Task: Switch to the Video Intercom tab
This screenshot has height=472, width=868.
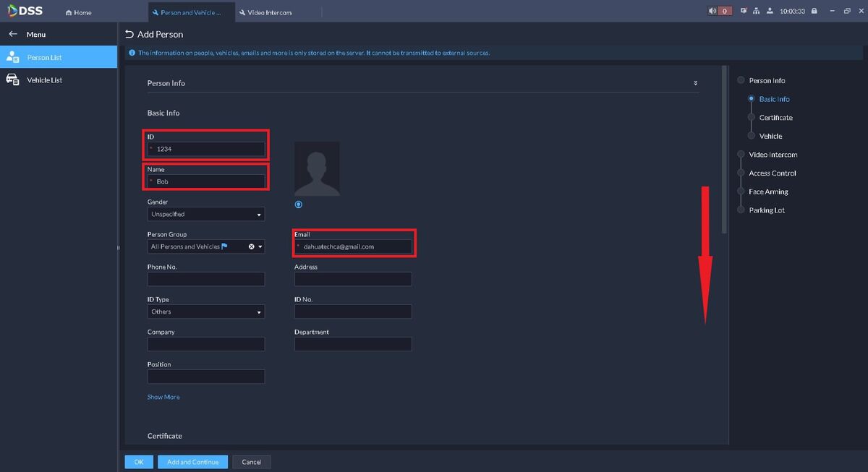Action: pyautogui.click(x=270, y=12)
